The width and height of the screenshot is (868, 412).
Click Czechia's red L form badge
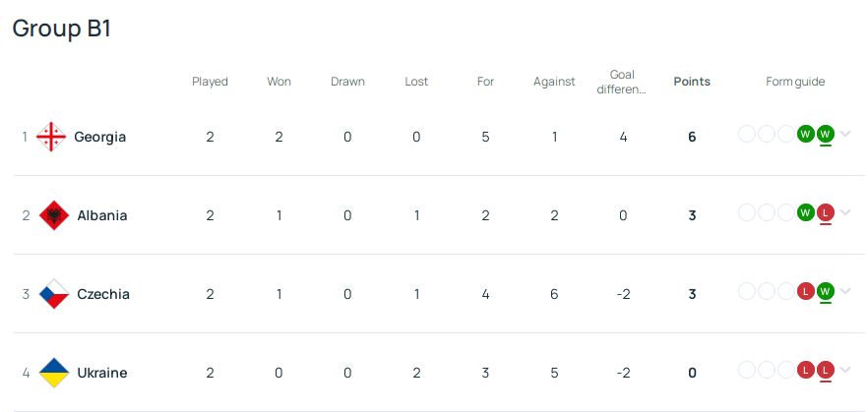click(805, 291)
